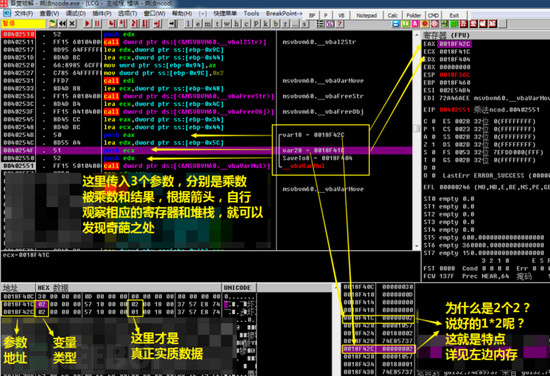This screenshot has height=376, width=550.
Task: Click the Trace Over toolbar icon
Action: [145, 24]
